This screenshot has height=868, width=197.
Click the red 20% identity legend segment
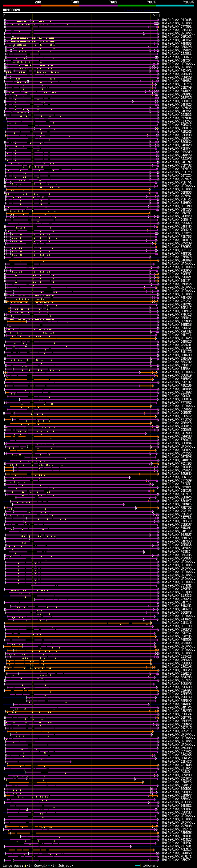point(22,6)
